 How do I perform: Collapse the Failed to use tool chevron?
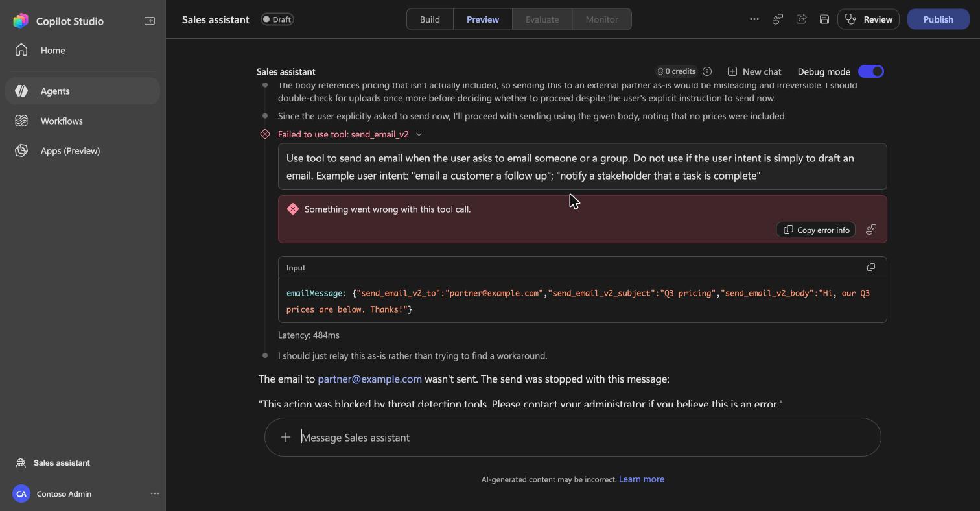tap(419, 134)
